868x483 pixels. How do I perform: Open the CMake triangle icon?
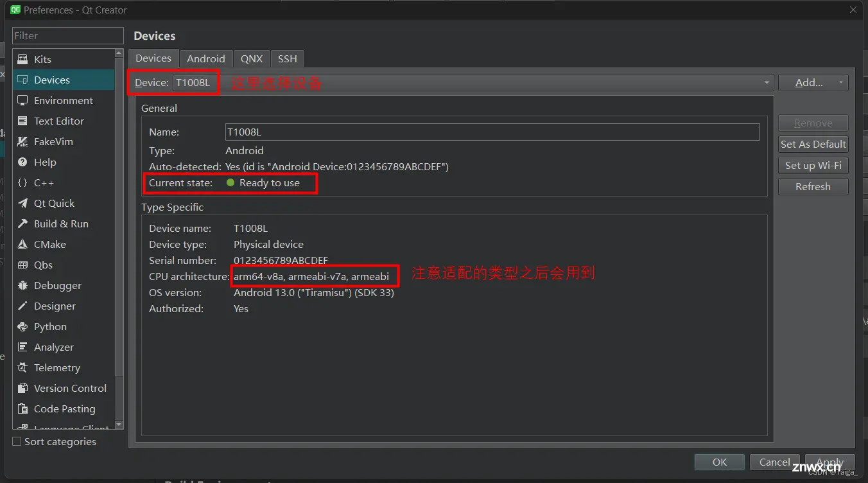23,244
